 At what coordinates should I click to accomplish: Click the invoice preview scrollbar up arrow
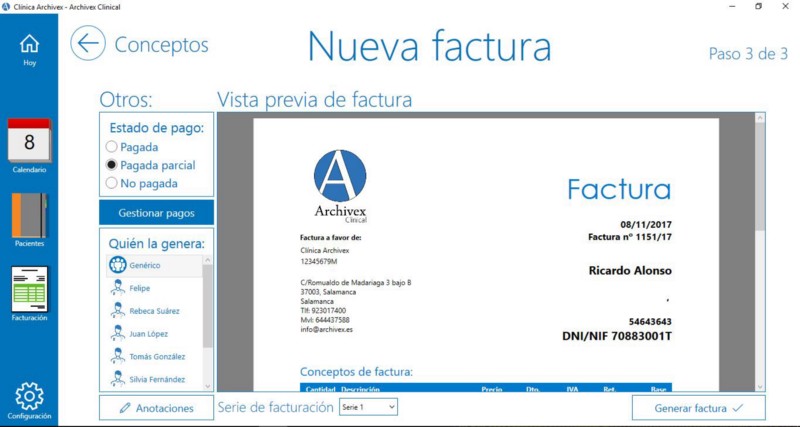[760, 118]
